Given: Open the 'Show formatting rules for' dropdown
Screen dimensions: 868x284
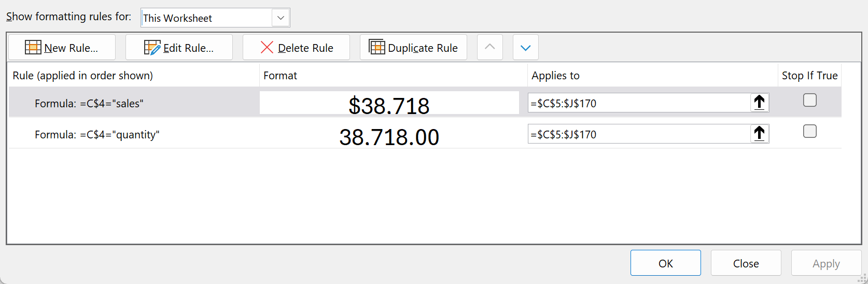Looking at the screenshot, I should tap(281, 18).
